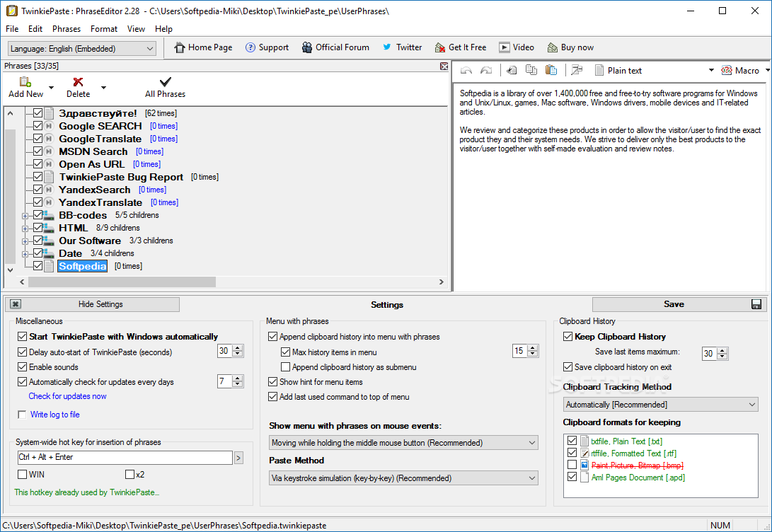772x532 pixels.
Task: Click the TwinkiePaste Bug Report document icon
Action: (x=49, y=177)
